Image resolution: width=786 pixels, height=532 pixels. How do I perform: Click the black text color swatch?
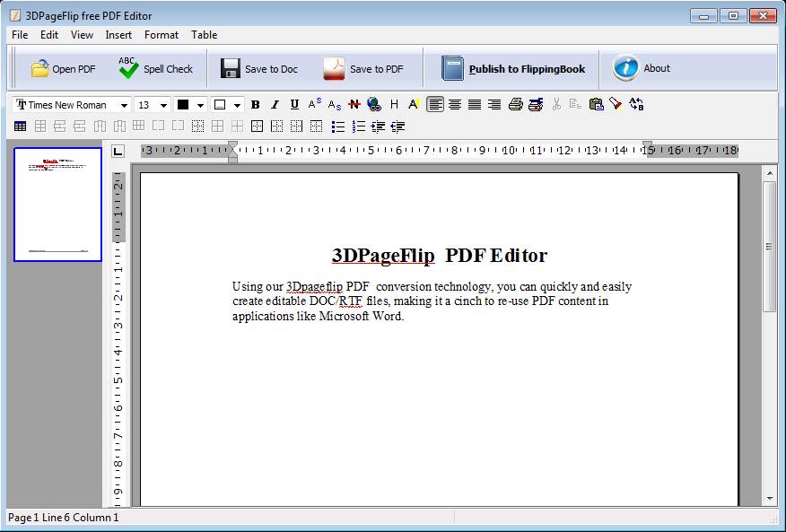183,105
